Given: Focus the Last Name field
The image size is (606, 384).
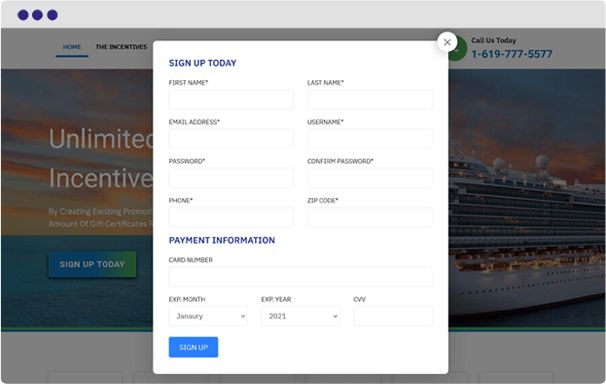Looking at the screenshot, I should (x=370, y=99).
